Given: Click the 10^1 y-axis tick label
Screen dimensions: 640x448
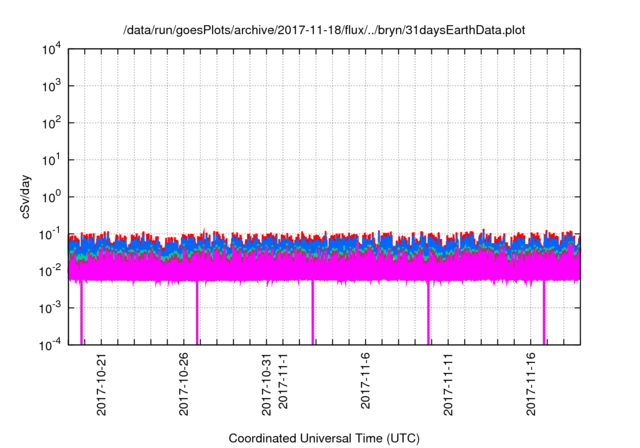Looking at the screenshot, I should 51,161.
